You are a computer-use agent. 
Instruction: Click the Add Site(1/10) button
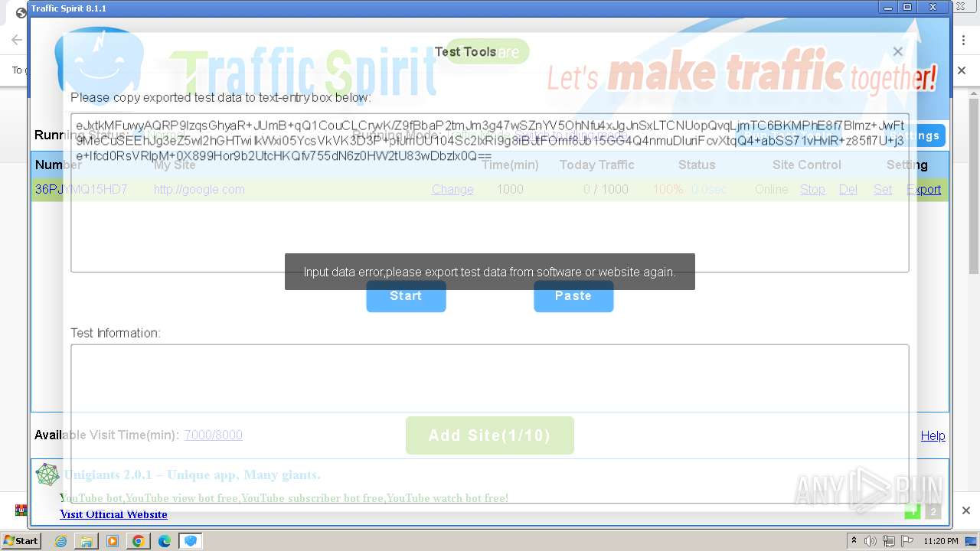click(x=490, y=435)
